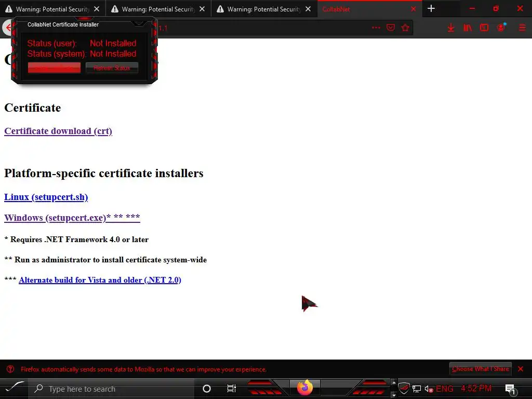The width and height of the screenshot is (532, 399).
Task: Bookmark this page with the star icon
Action: [405, 28]
